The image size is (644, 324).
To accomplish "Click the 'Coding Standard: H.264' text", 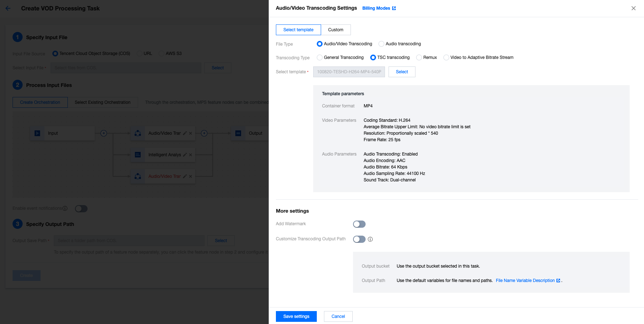I will click(x=387, y=120).
